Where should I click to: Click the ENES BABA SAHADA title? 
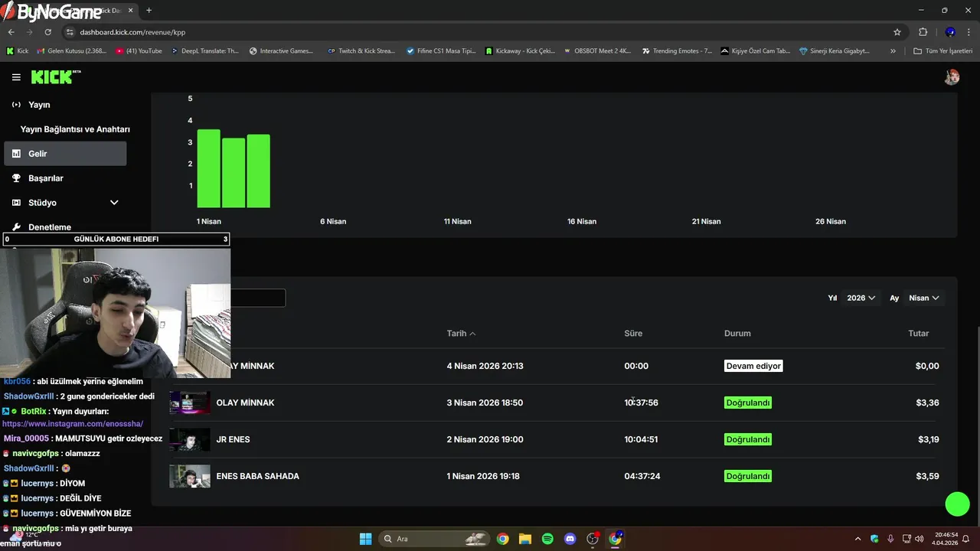258,476
